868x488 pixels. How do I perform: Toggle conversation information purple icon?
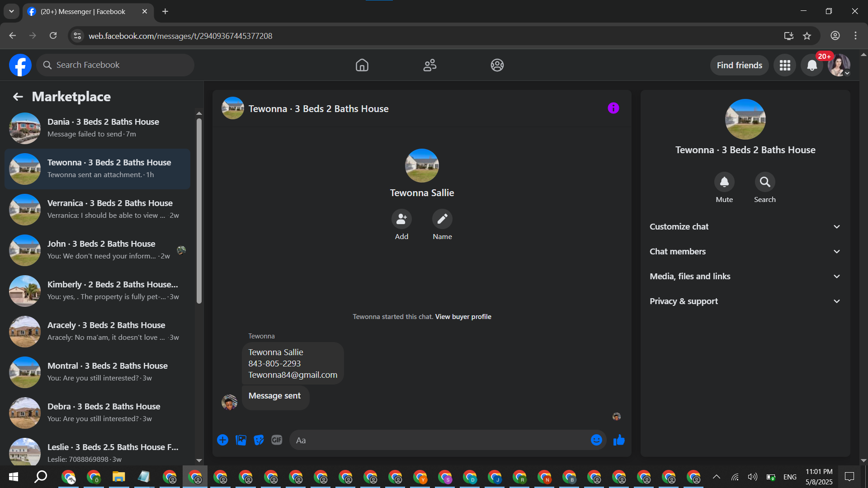[x=613, y=108]
